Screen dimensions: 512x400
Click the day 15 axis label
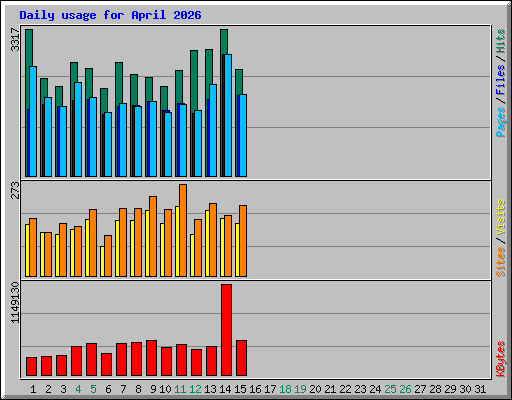pos(240,389)
